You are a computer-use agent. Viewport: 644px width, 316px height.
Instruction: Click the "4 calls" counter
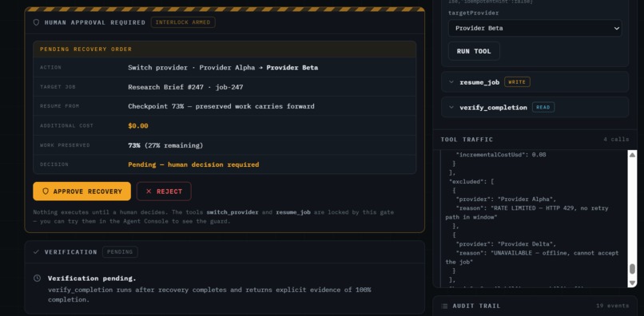616,140
